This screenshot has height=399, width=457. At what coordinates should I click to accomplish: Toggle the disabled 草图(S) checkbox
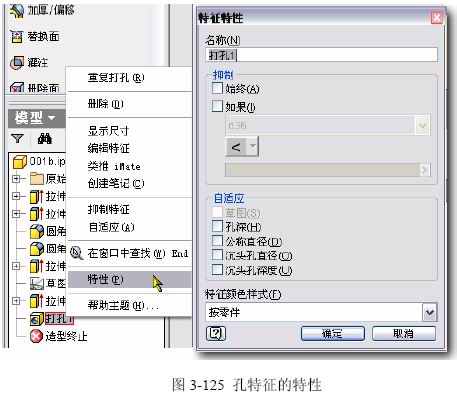[x=217, y=211]
